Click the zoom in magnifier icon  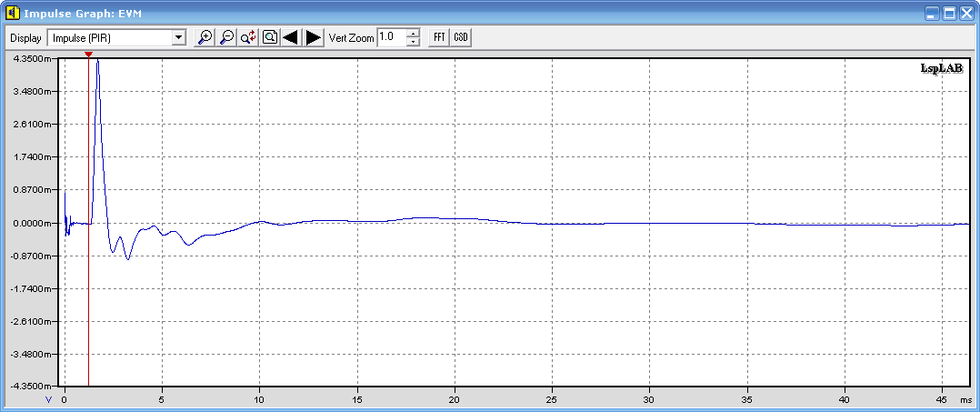pos(205,37)
